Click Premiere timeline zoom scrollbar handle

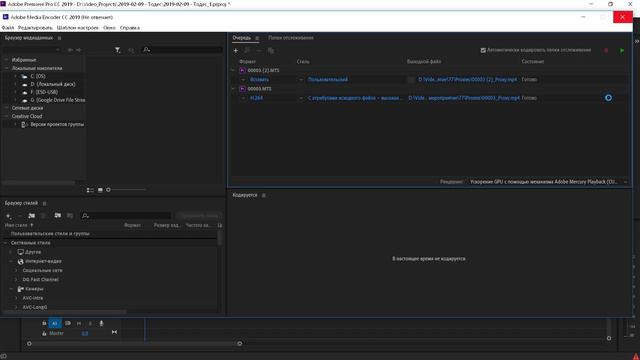(240, 344)
